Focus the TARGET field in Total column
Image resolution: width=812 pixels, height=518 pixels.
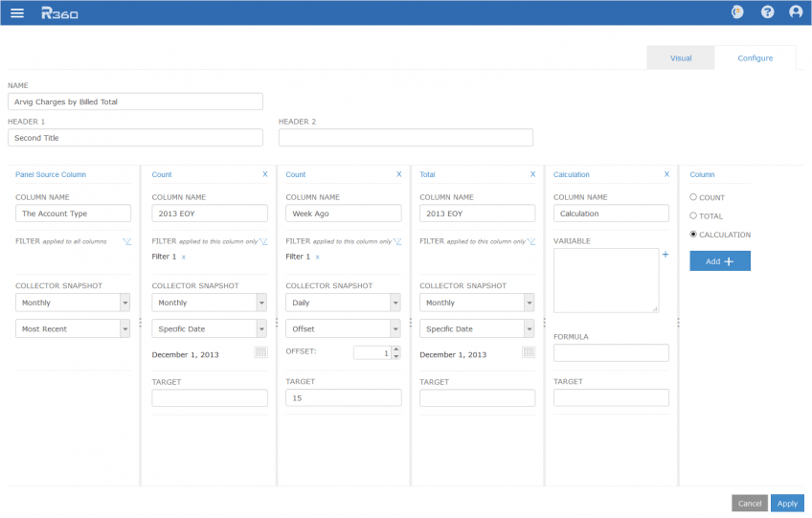[477, 397]
